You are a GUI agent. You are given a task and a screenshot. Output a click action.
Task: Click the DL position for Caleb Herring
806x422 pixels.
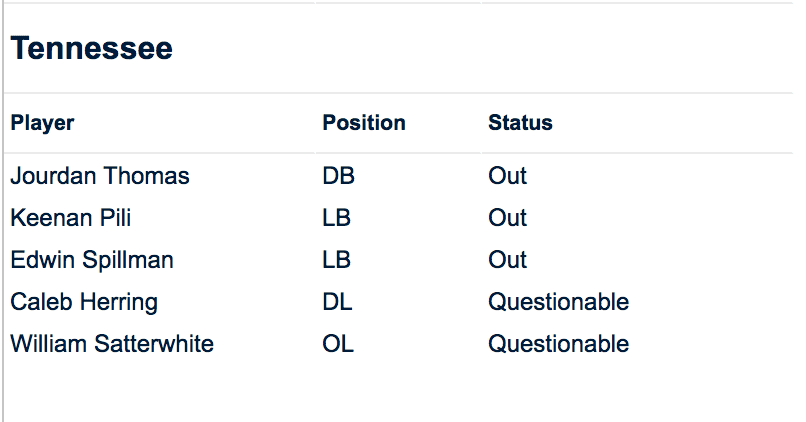point(338,302)
